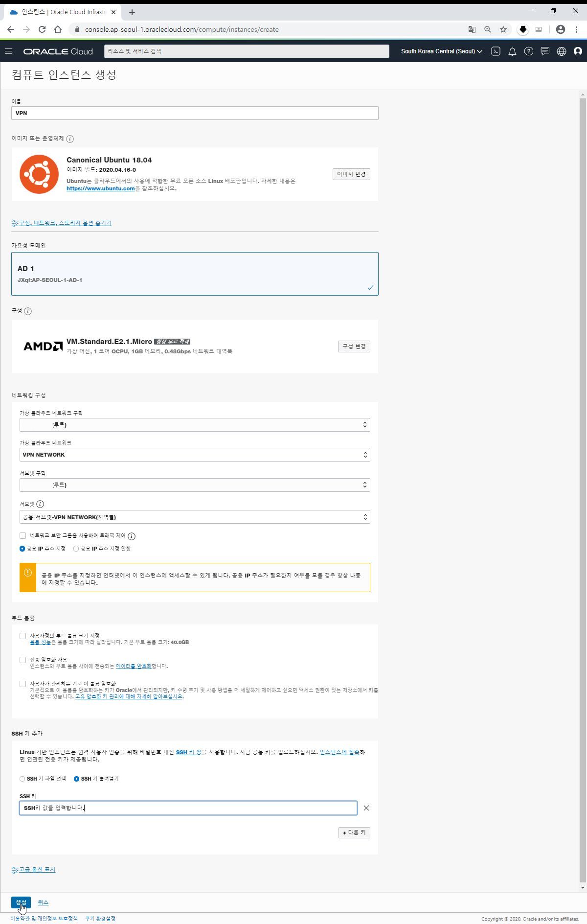The image size is (587, 924).
Task: Click the browser back arrow
Action: coord(11,29)
